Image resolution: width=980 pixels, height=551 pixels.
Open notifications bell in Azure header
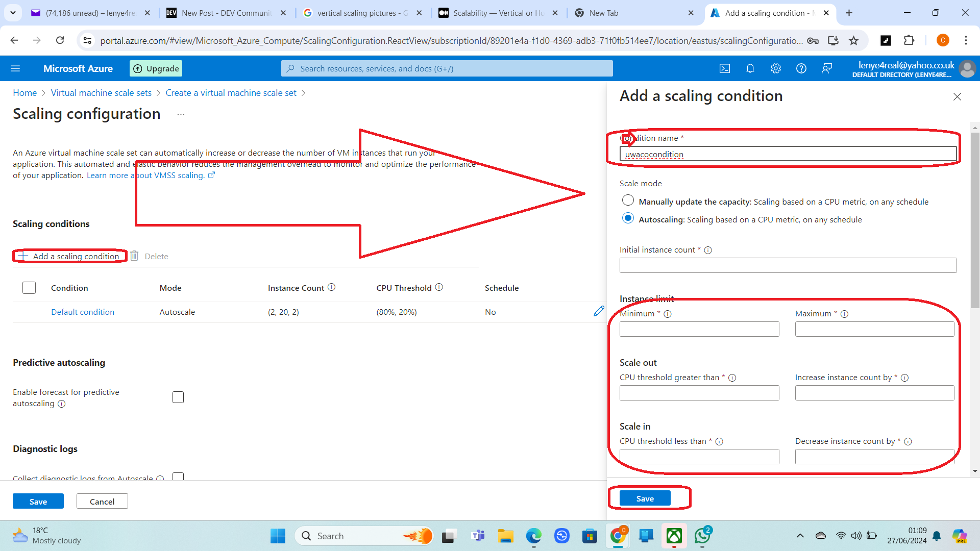[x=750, y=68]
